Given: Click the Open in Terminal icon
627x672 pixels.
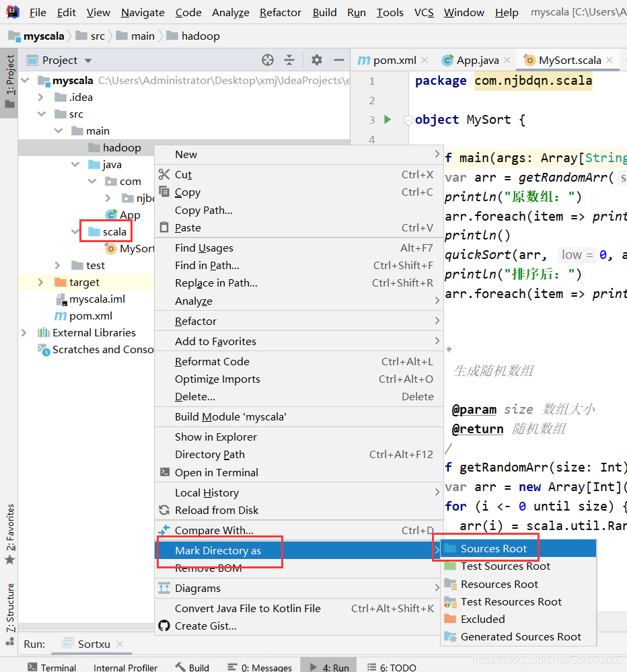Looking at the screenshot, I should (x=164, y=472).
